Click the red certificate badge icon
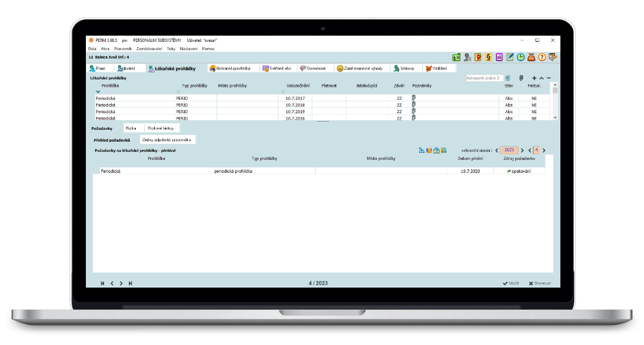 point(478,57)
